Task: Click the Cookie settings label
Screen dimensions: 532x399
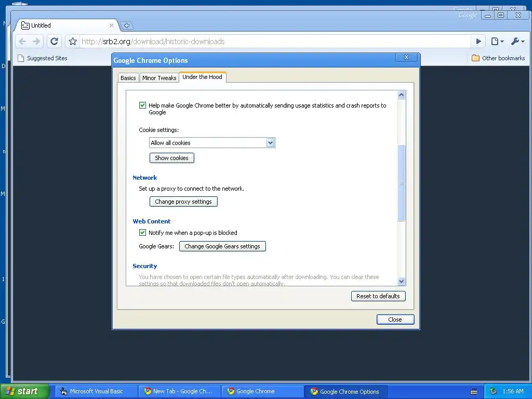Action: point(159,130)
